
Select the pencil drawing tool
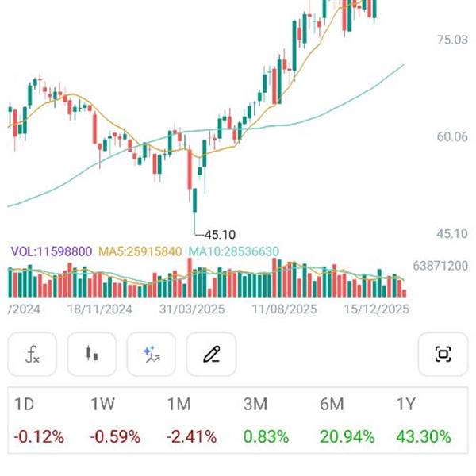211,354
